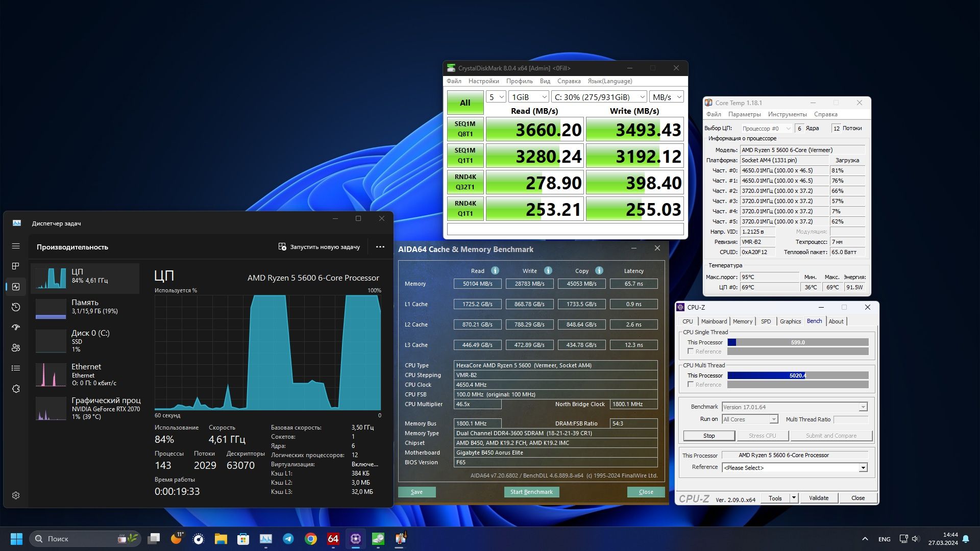The width and height of the screenshot is (980, 551).
Task: Click Stop button in CPU-Z Bench
Action: (x=709, y=436)
